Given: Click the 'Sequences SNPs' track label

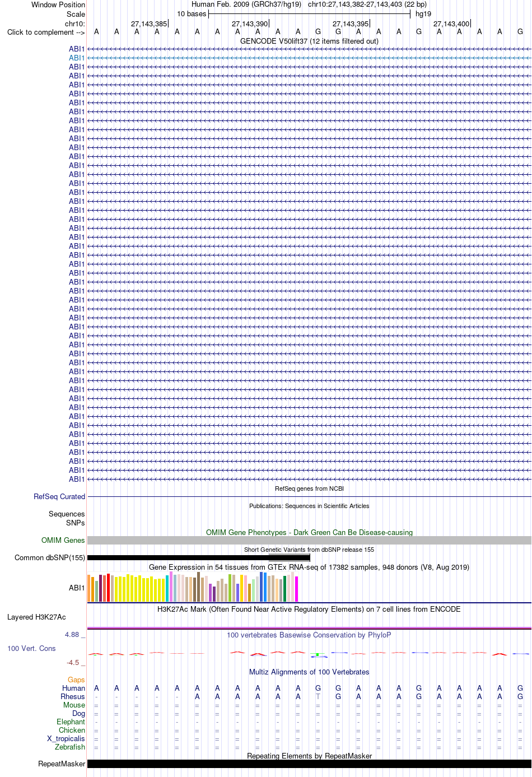Looking at the screenshot, I should 67,519.
